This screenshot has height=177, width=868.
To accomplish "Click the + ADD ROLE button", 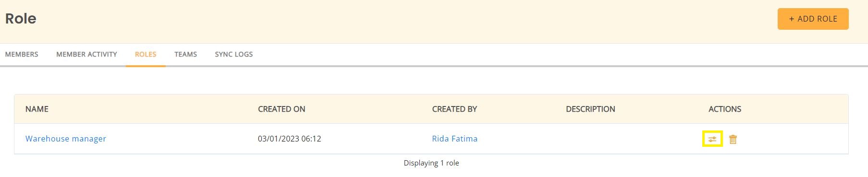I will [x=813, y=19].
